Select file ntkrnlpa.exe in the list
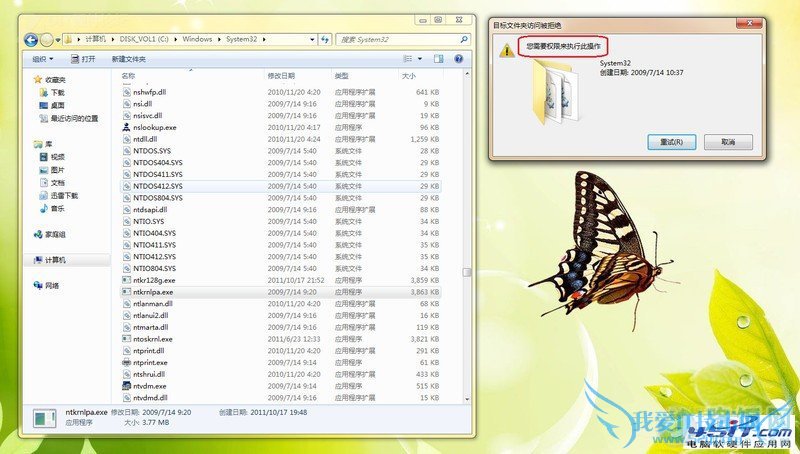This screenshot has height=454, width=800. (x=281, y=292)
